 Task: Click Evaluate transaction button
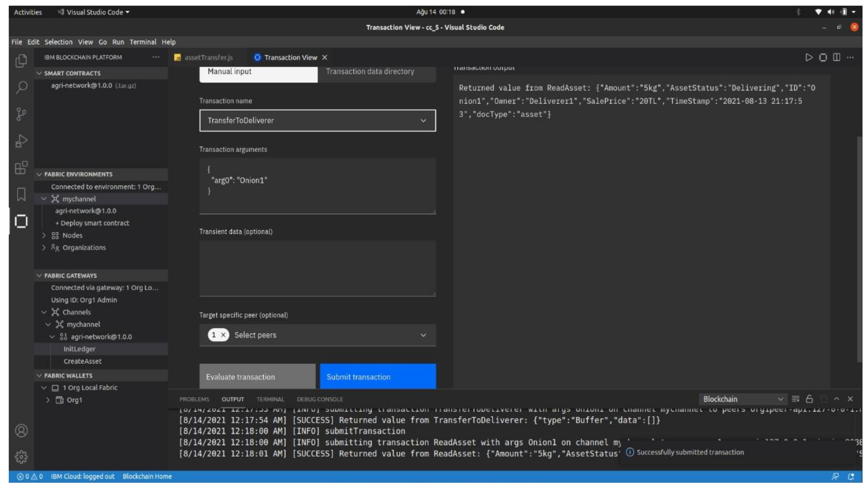(x=257, y=377)
